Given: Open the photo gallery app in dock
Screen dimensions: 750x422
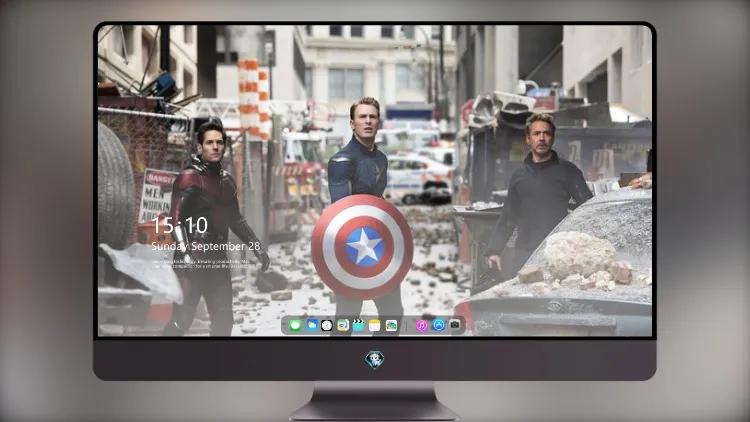Looking at the screenshot, I should point(391,326).
